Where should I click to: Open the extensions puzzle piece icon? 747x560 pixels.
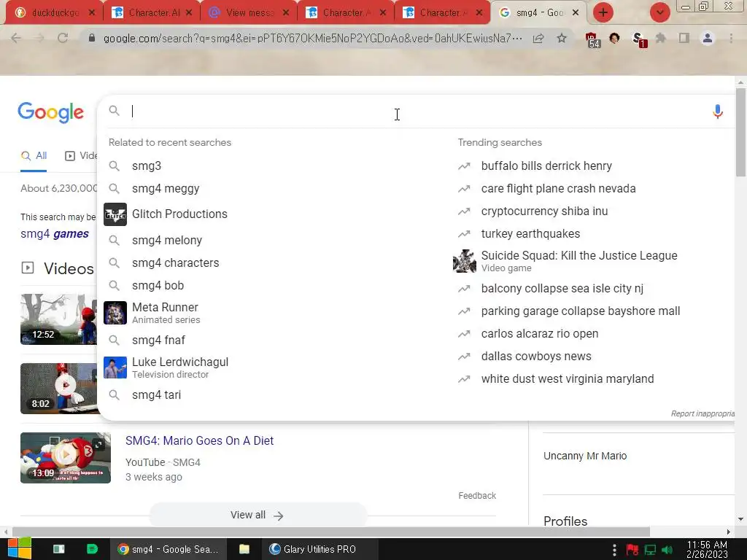(661, 38)
